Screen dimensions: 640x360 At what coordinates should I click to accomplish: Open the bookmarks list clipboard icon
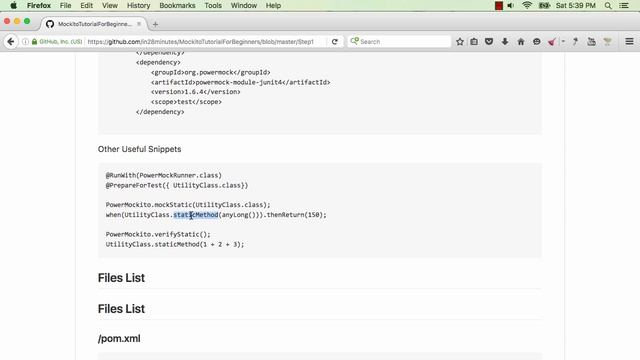(x=474, y=42)
